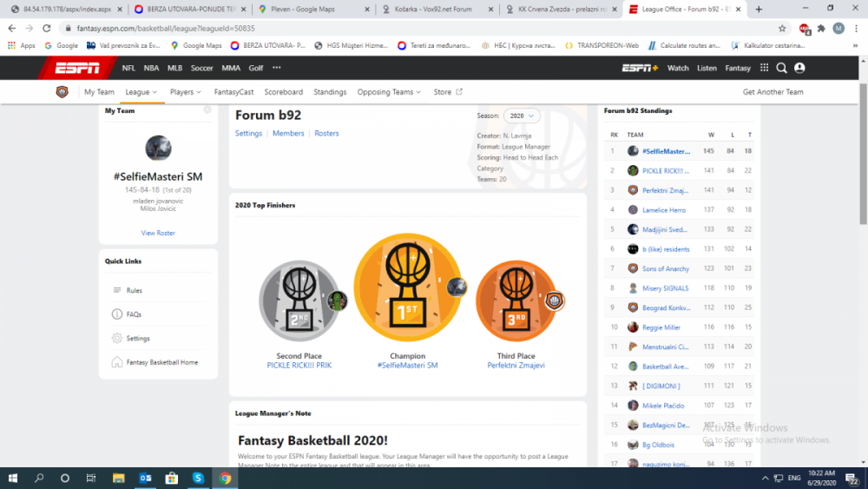The height and width of the screenshot is (489, 868).
Task: Click the Champion 1st place trophy
Action: [407, 287]
